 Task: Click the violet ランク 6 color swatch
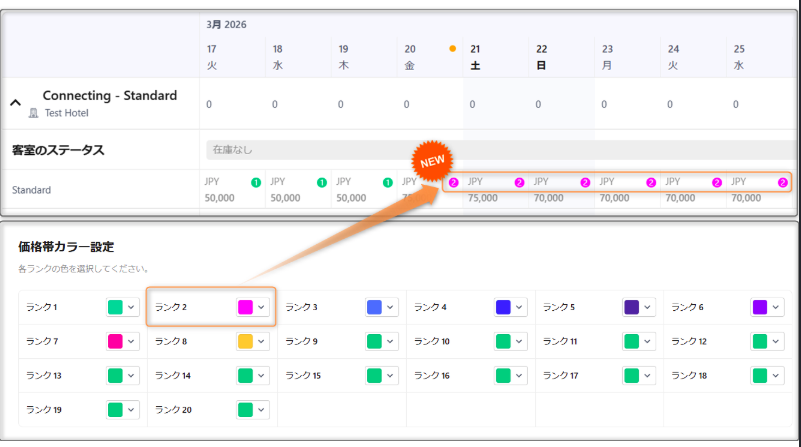[760, 307]
